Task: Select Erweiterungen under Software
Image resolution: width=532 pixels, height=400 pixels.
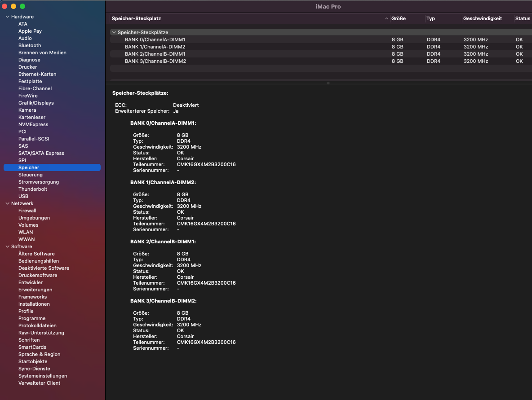Action: point(35,290)
